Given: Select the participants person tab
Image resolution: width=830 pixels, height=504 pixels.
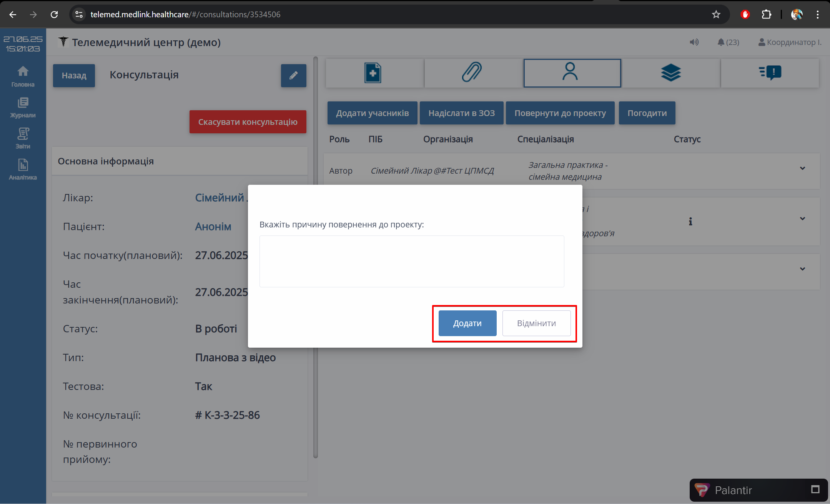Looking at the screenshot, I should 572,73.
